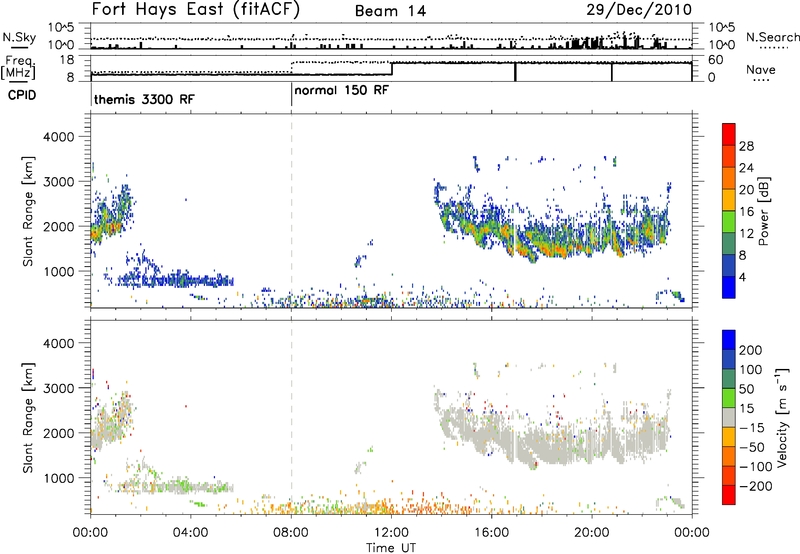Click the '60' tick on the Nave axis
This screenshot has width=800, height=554.
coord(716,60)
